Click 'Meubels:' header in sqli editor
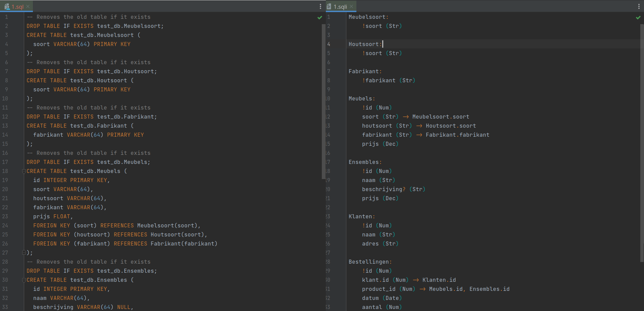The image size is (644, 311). point(362,98)
